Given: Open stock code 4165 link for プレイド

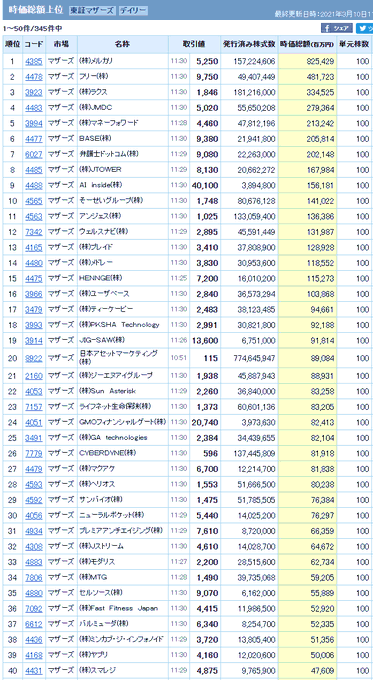Looking at the screenshot, I should coord(33,248).
